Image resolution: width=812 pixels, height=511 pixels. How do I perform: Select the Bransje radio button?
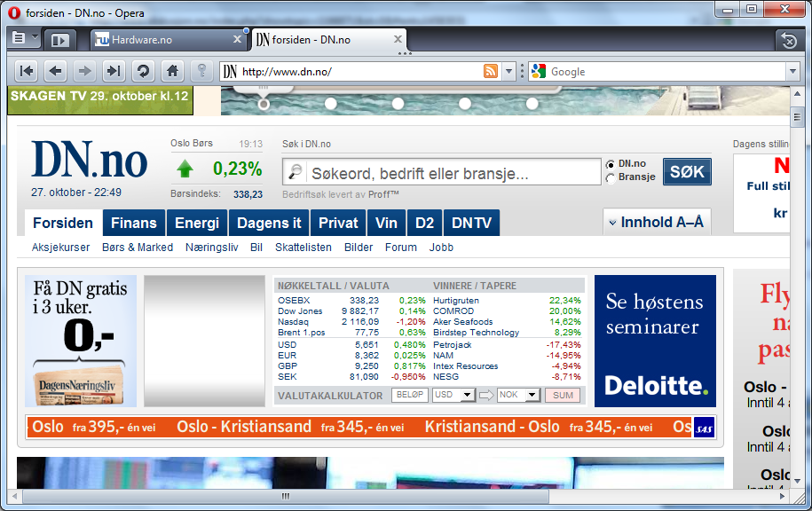(x=611, y=177)
